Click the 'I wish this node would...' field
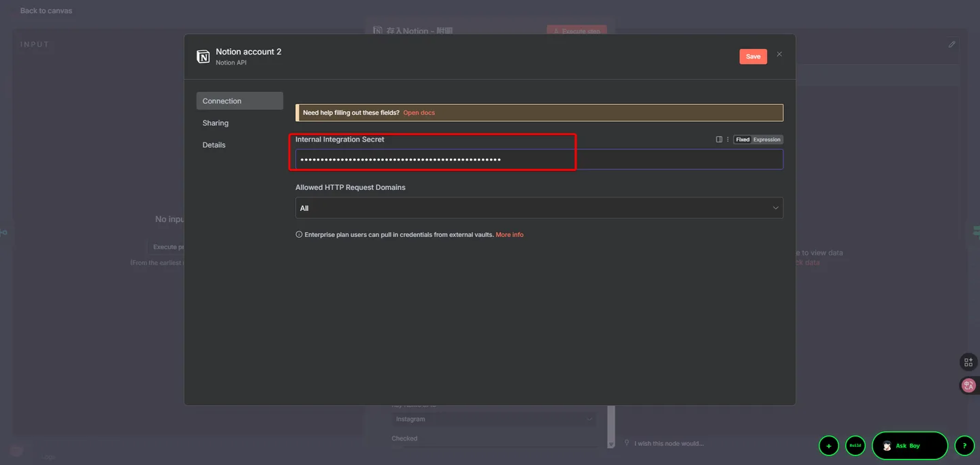Viewport: 980px width, 465px height. click(669, 444)
